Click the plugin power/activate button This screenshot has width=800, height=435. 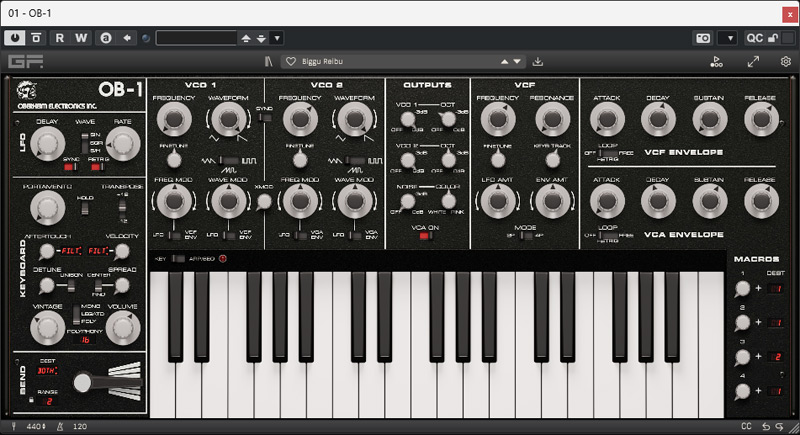point(17,38)
